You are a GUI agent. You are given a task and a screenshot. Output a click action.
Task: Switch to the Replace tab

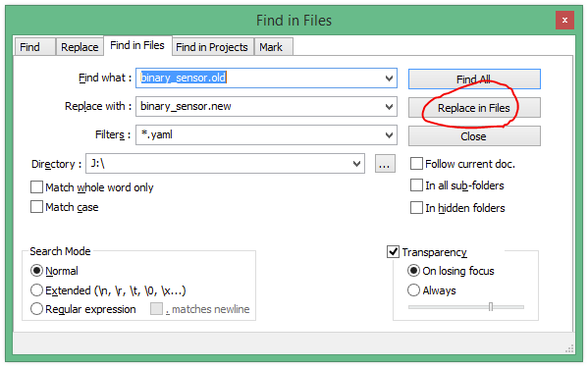point(80,47)
